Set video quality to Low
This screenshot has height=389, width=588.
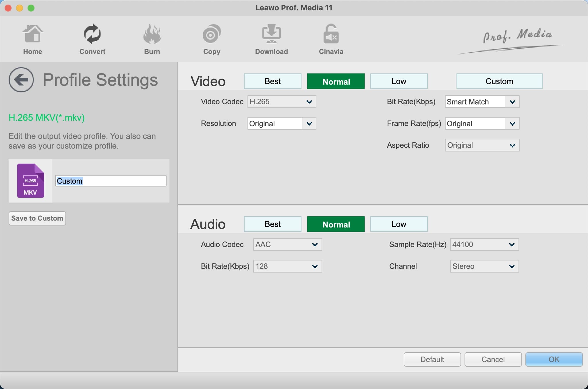click(x=399, y=81)
